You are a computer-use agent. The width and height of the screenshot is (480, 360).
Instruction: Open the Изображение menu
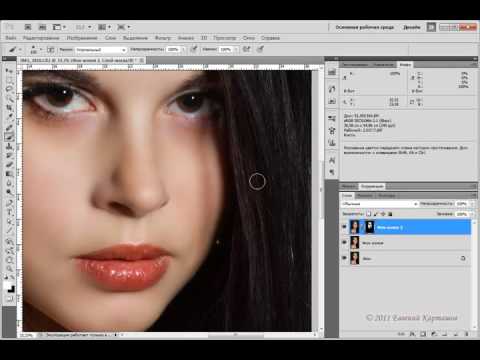click(82, 38)
